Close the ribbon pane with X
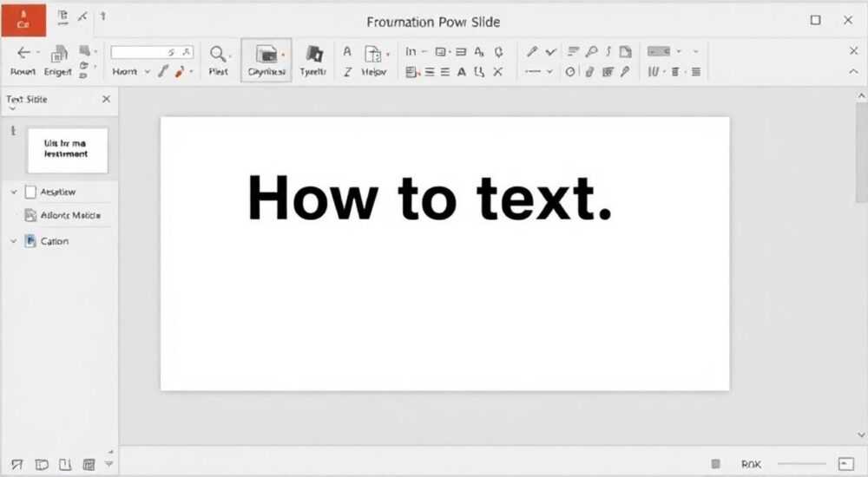The width and height of the screenshot is (868, 477). point(853,51)
